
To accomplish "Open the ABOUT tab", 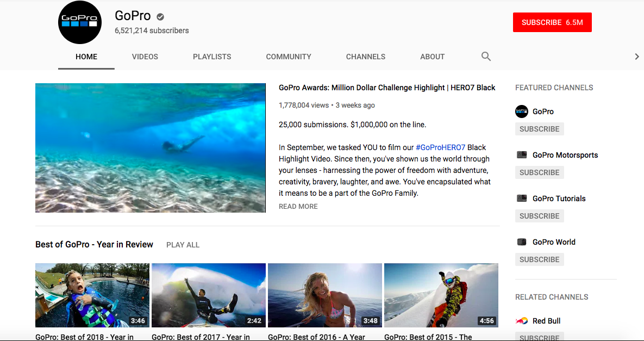I will tap(433, 57).
